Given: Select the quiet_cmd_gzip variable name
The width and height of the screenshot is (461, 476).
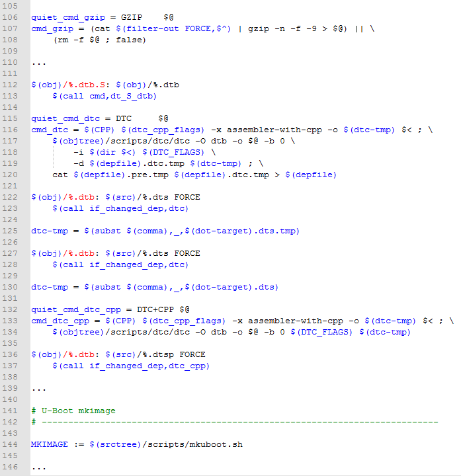Looking at the screenshot, I should 68,18.
